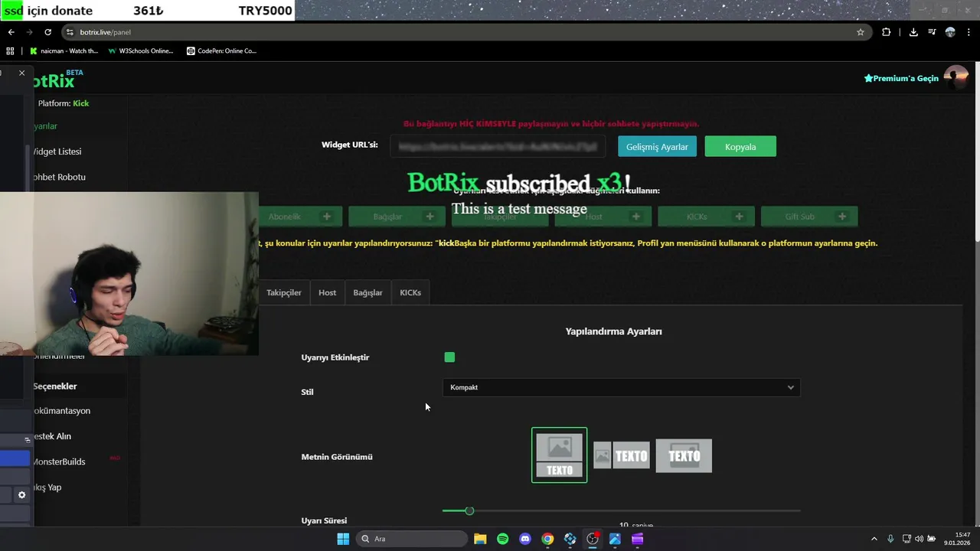Open OBS Studio from taskbar
This screenshot has width=980, height=551.
[x=593, y=539]
